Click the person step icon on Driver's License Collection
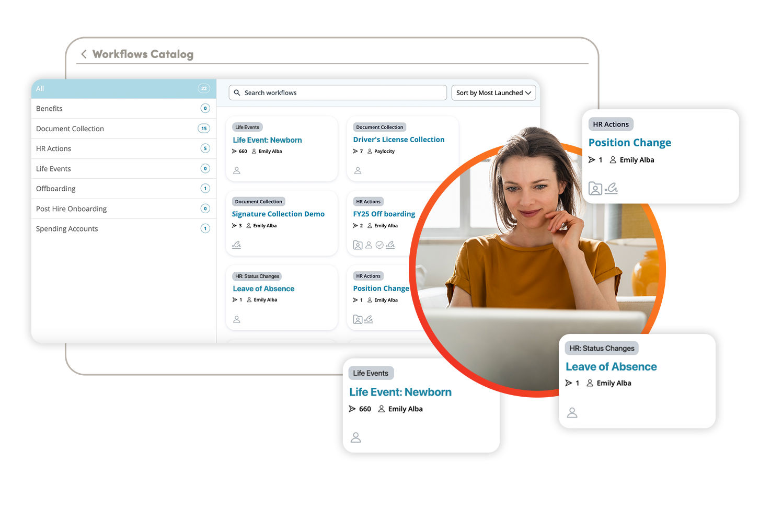This screenshot has width=771, height=532. pyautogui.click(x=358, y=170)
